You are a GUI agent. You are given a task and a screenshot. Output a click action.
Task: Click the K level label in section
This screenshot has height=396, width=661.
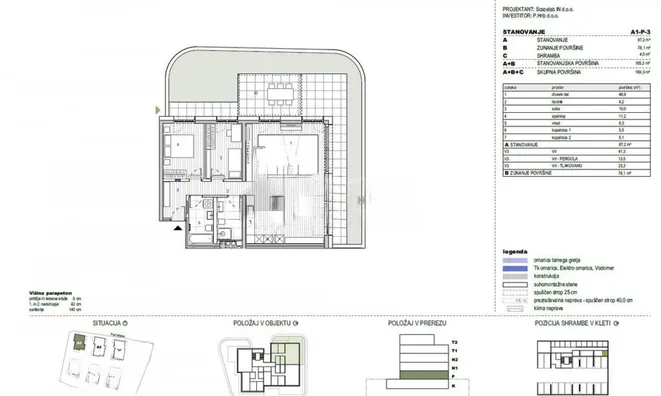click(x=454, y=386)
